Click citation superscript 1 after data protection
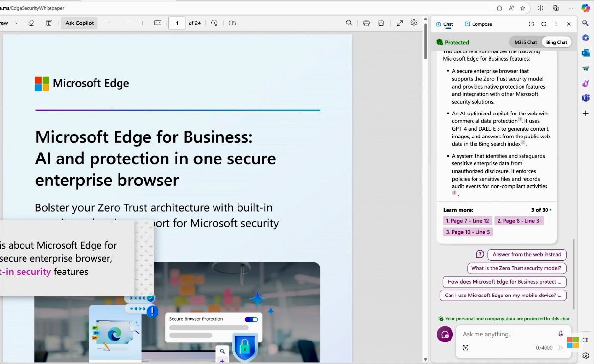 (520, 119)
